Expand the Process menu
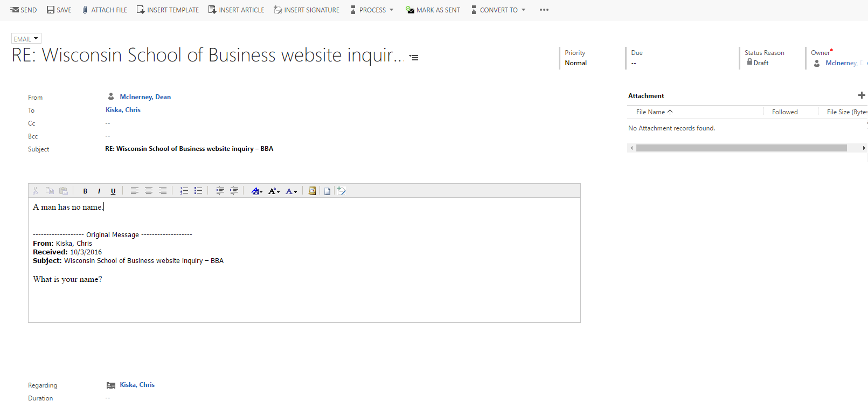Image resolution: width=868 pixels, height=408 pixels. (372, 10)
